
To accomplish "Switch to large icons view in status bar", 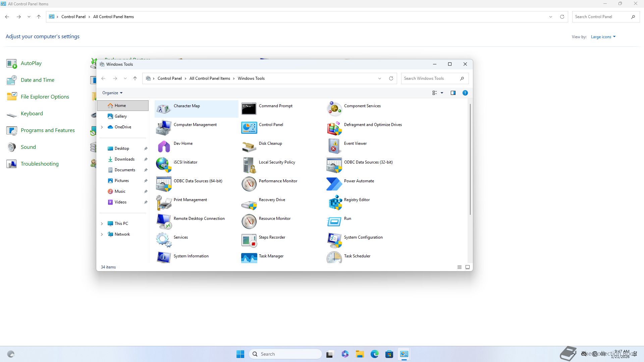I will coord(468,267).
